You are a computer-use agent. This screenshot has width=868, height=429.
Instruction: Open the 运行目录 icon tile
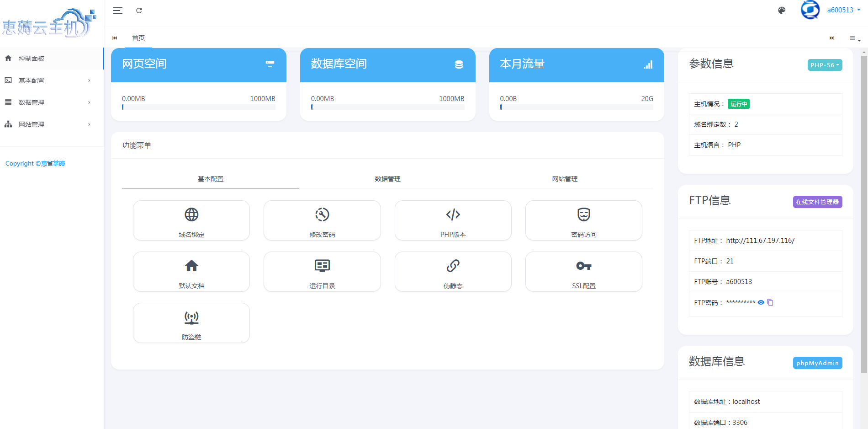(322, 266)
